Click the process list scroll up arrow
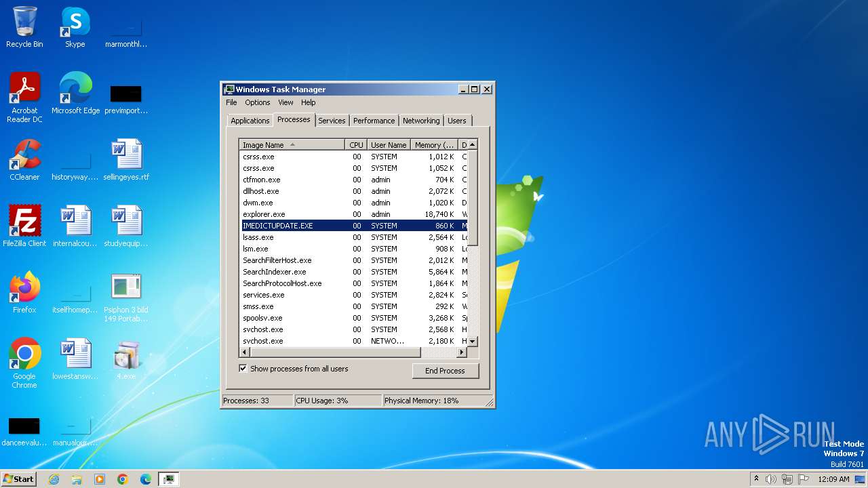Image resolution: width=868 pixels, height=488 pixels. (x=473, y=144)
